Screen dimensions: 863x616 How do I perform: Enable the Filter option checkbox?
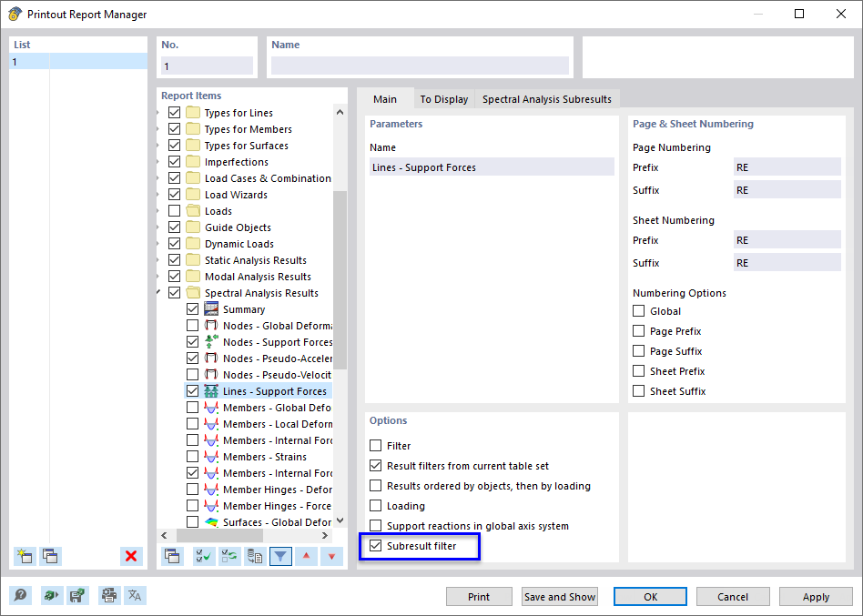375,445
